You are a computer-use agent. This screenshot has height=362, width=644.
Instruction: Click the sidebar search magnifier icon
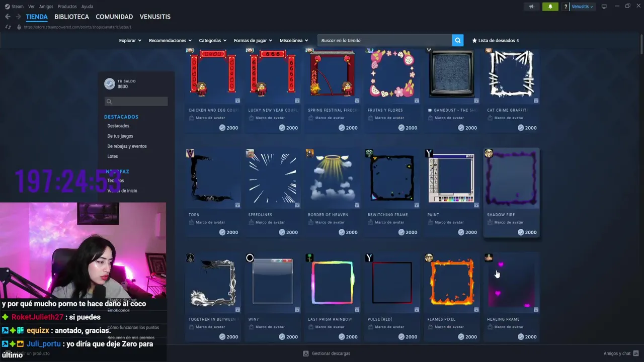[109, 102]
